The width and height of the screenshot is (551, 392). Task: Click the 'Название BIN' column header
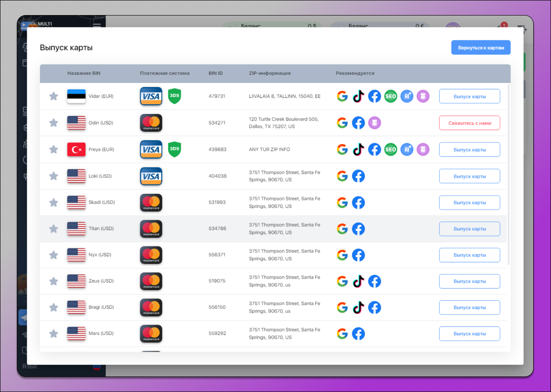tap(84, 73)
